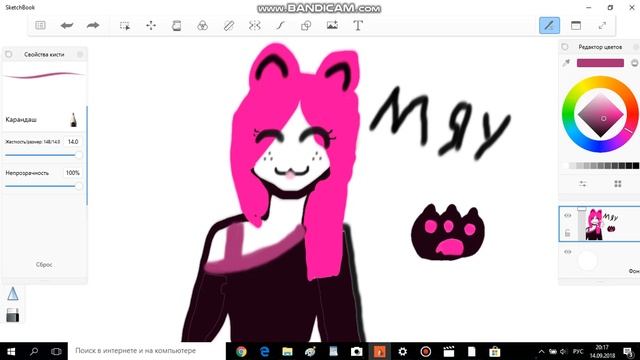Open Edge browser from taskbar
This screenshot has width=640, height=360.
pyautogui.click(x=264, y=351)
